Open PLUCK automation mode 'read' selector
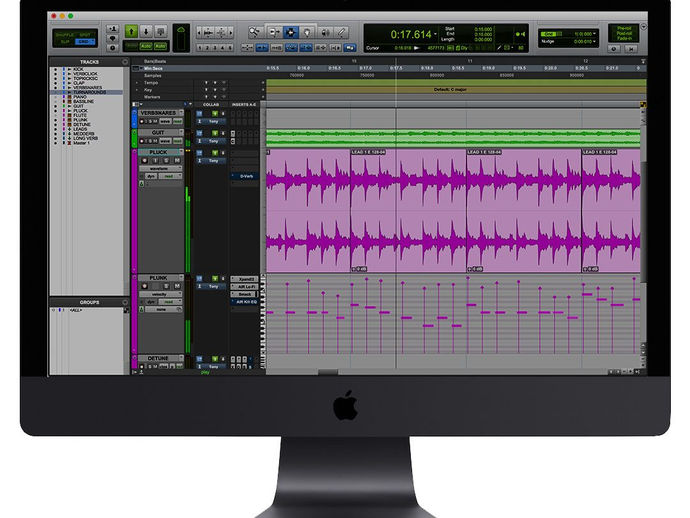This screenshot has width=690, height=518. click(x=170, y=176)
